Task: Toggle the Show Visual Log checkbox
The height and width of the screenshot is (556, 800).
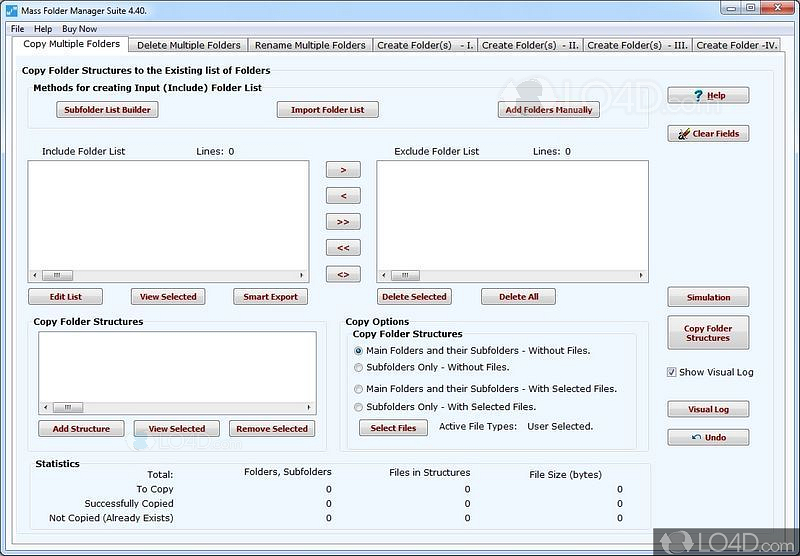Action: pos(672,372)
